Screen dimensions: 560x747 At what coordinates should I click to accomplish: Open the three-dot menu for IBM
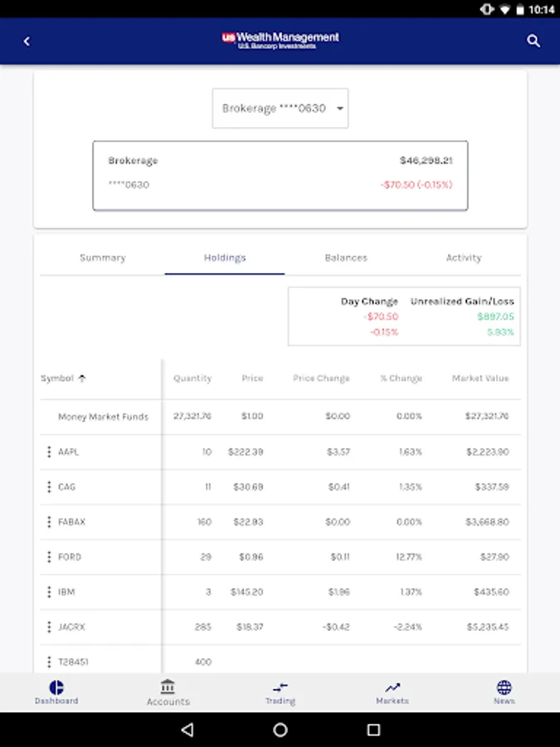tap(49, 592)
